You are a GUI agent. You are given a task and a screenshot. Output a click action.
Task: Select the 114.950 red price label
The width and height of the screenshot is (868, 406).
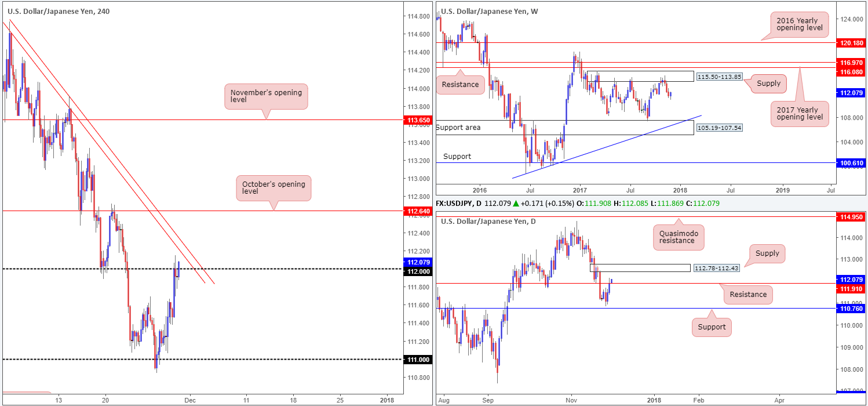(x=852, y=217)
